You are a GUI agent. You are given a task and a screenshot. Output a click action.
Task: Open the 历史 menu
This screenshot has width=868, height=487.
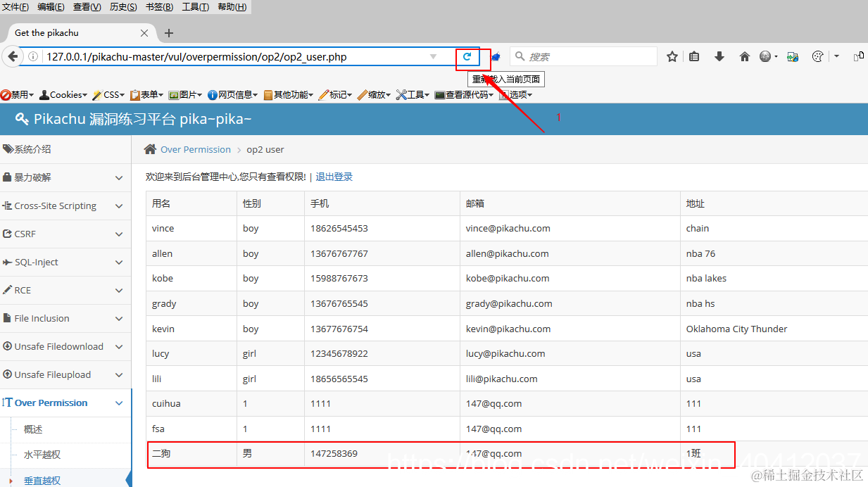click(123, 7)
